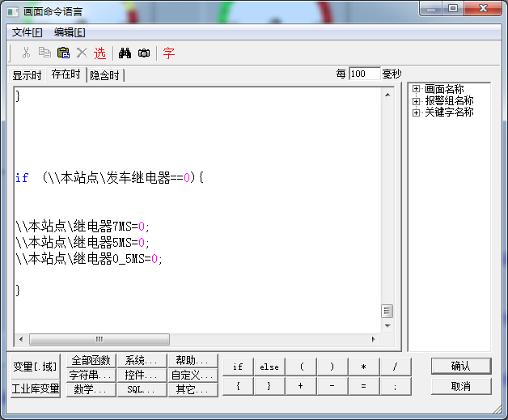Insert equals = operator button

pos(364,386)
